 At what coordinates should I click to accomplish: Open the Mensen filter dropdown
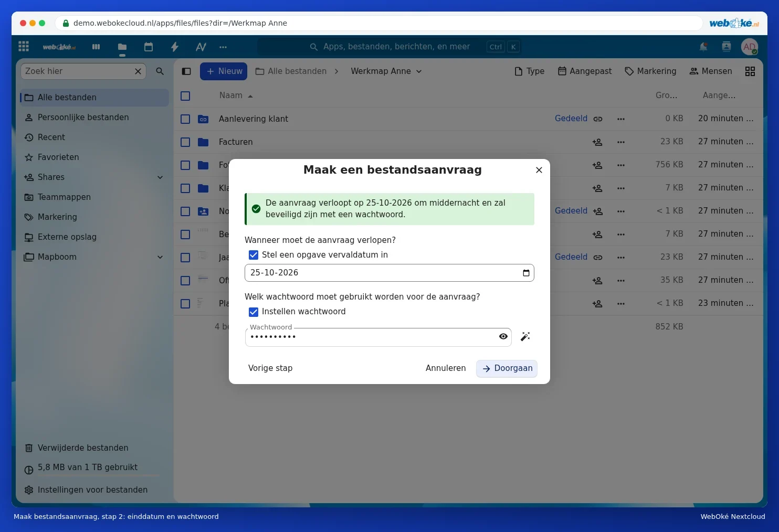click(711, 71)
